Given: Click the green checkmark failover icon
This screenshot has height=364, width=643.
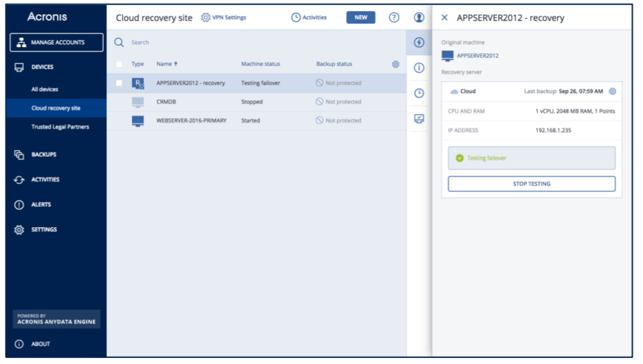Looking at the screenshot, I should tap(459, 158).
